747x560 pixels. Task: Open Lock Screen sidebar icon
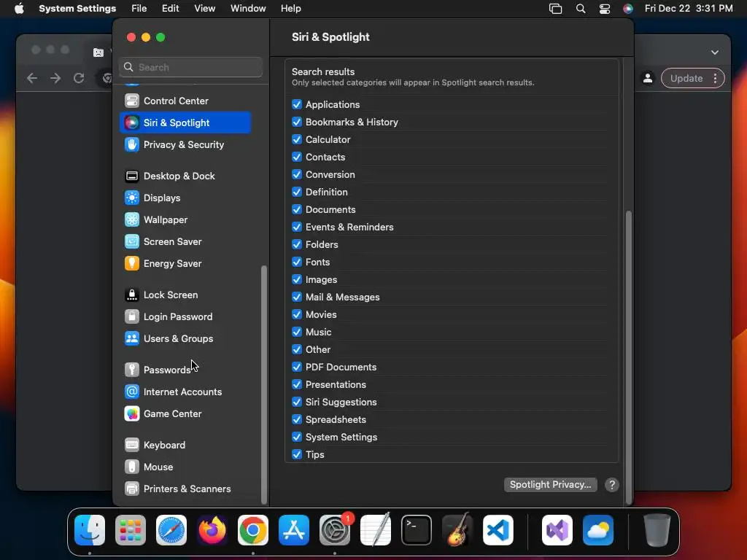[x=132, y=295]
